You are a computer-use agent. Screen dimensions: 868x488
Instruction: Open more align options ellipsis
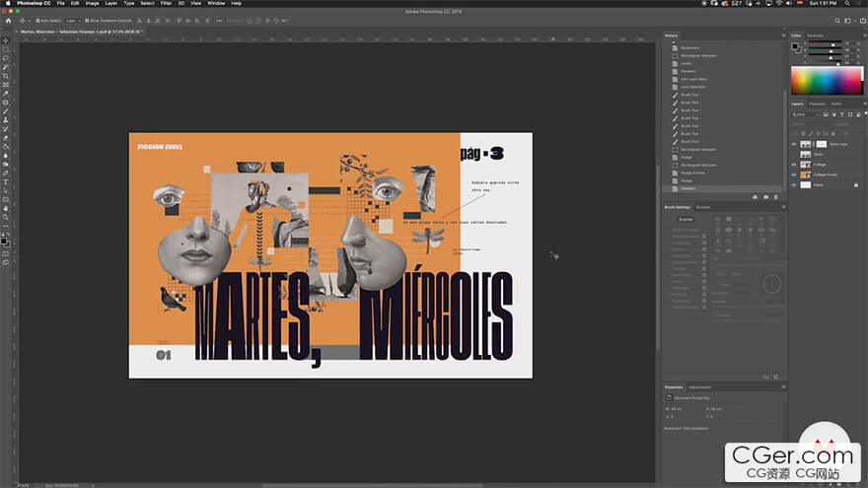tap(219, 21)
